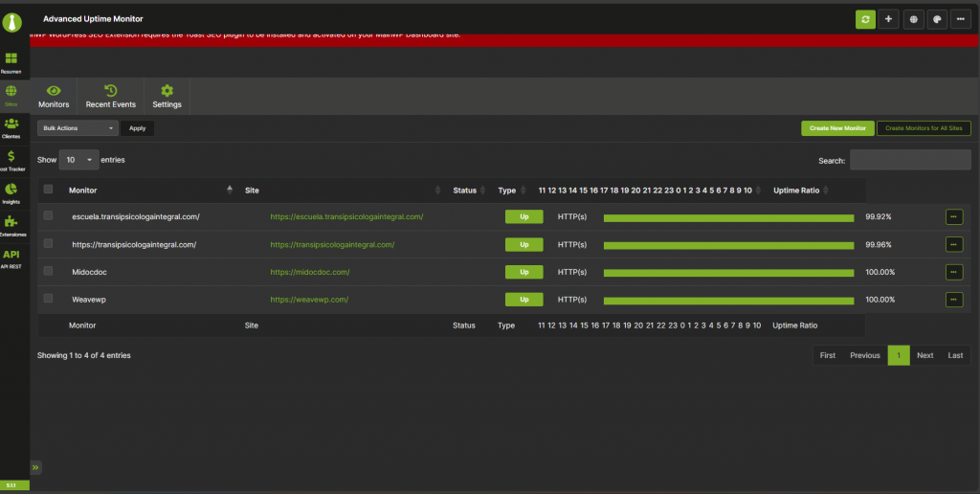Click the 99.96% uptime ratio value
This screenshot has width=980, height=494.
point(879,244)
